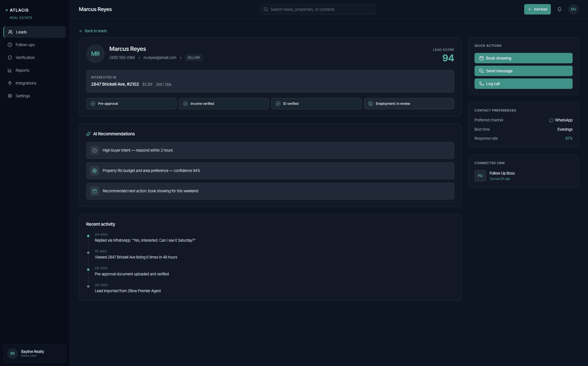Click the WhatsApp icon next to preferred channel

click(x=551, y=120)
